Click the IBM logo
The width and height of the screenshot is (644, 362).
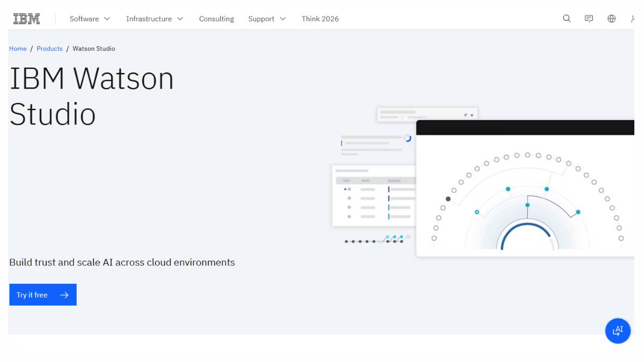(27, 19)
